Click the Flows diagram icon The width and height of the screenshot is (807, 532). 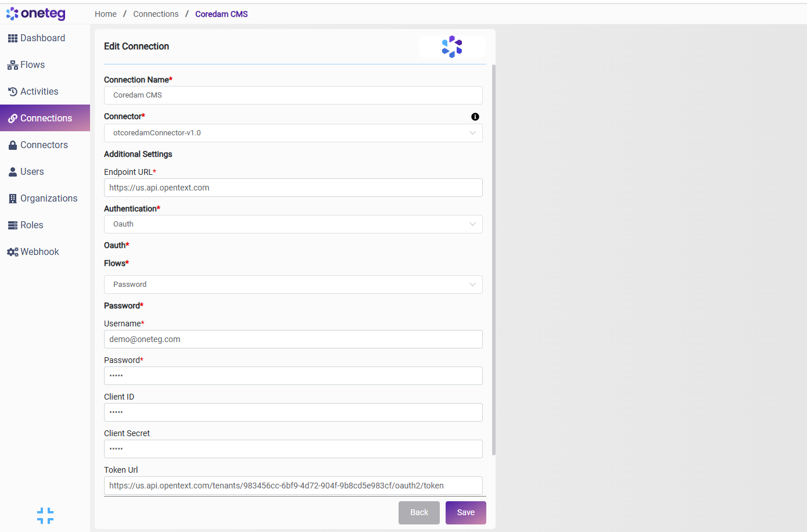click(x=12, y=65)
